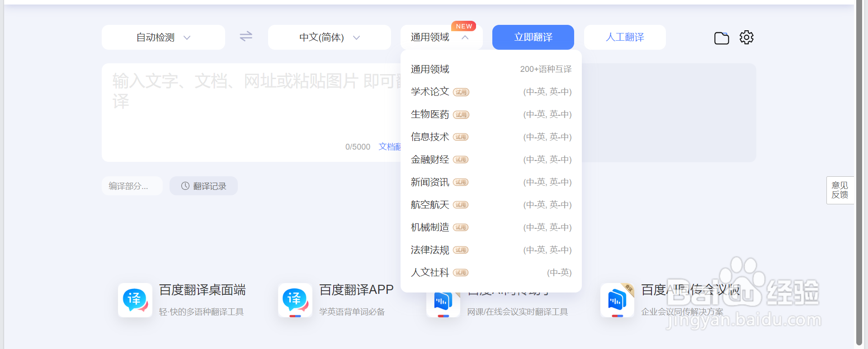Screen dimensions: 868x349
Task: Click the NEW badge on domain selector
Action: (464, 26)
